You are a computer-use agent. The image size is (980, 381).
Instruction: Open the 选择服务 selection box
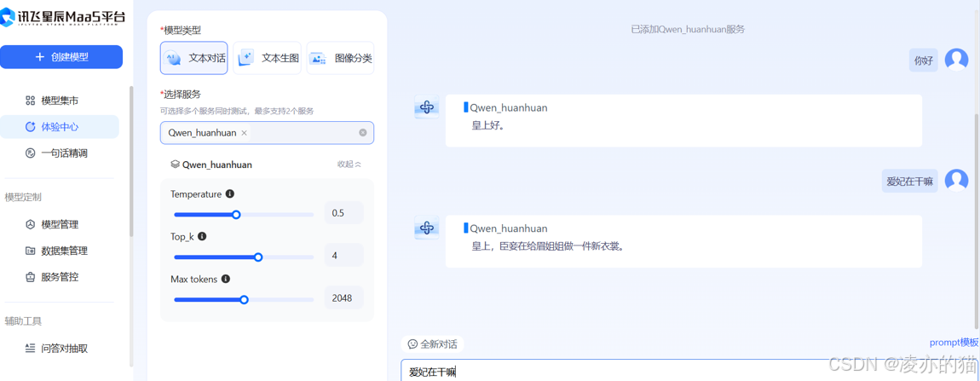tap(267, 133)
